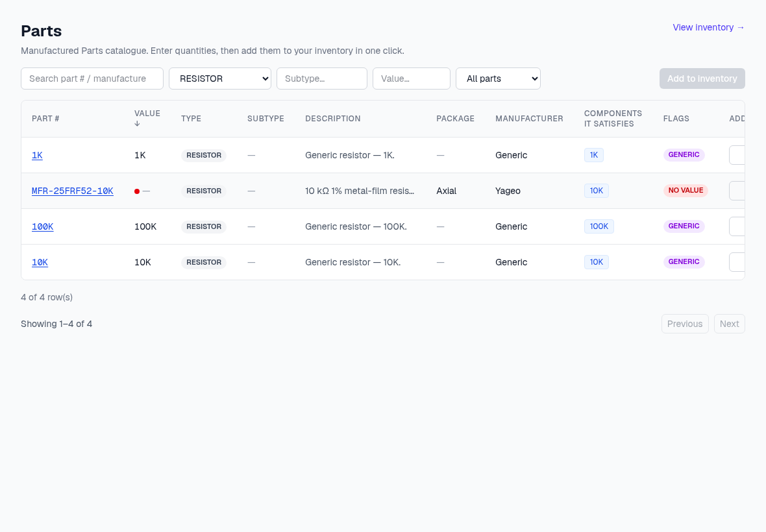Sort by the TYPE column header
The width and height of the screenshot is (766, 532).
(191, 119)
